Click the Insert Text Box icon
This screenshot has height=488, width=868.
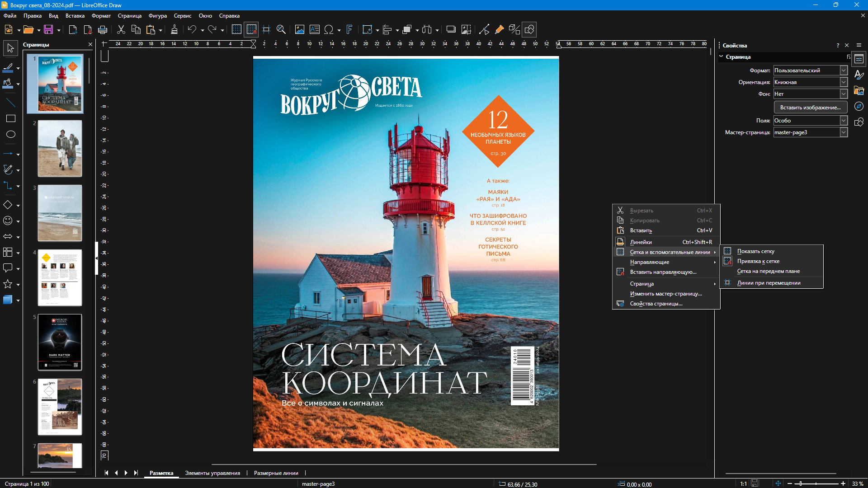pyautogui.click(x=314, y=30)
